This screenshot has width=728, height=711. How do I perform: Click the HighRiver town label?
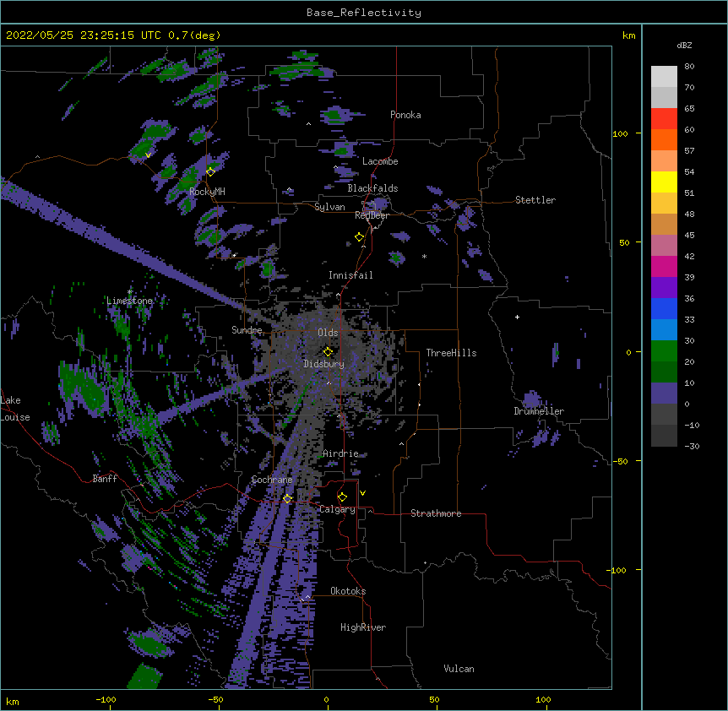tap(363, 627)
